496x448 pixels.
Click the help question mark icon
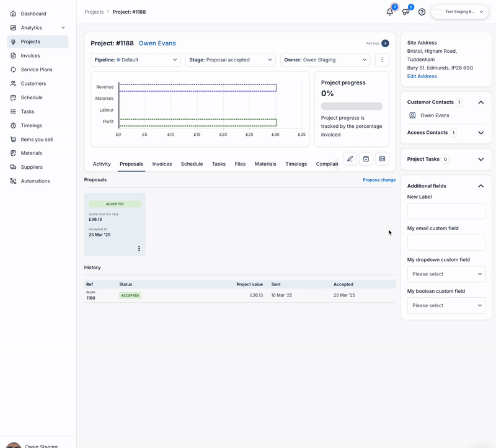pyautogui.click(x=422, y=12)
